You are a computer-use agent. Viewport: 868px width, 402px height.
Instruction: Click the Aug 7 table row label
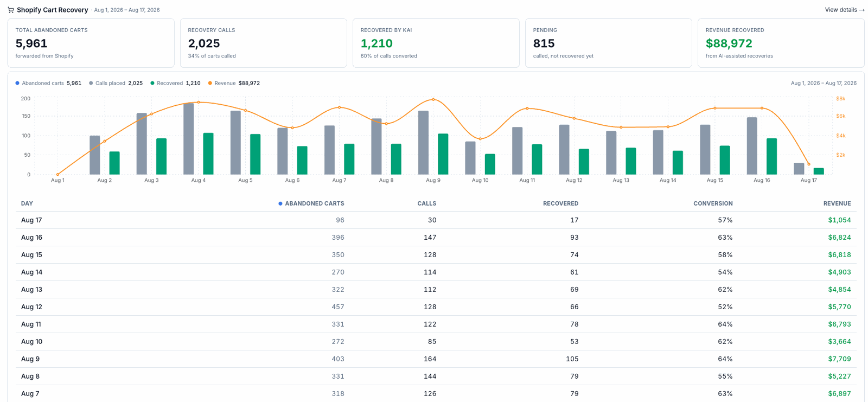(30, 394)
